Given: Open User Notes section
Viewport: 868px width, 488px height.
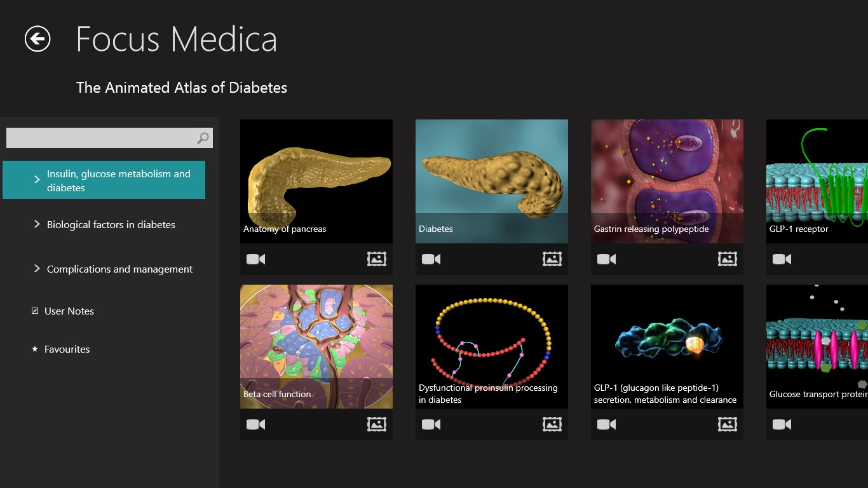Looking at the screenshot, I should click(x=69, y=311).
